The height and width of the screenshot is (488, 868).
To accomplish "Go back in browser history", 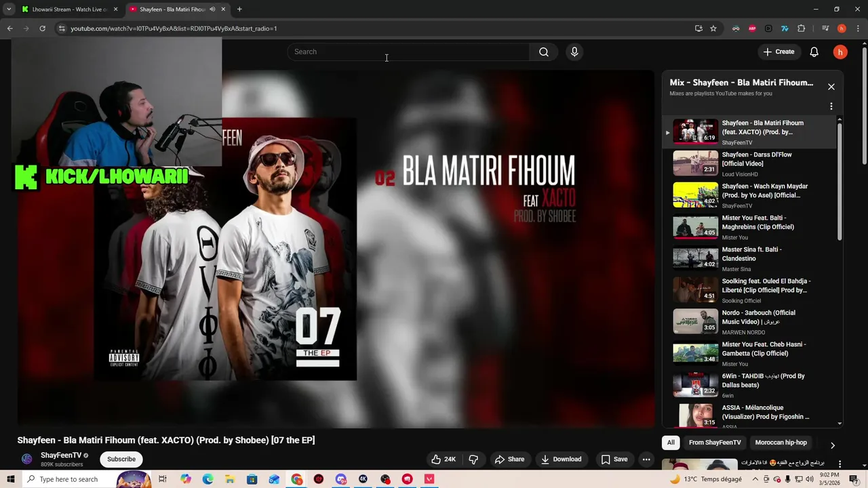I will (9, 28).
